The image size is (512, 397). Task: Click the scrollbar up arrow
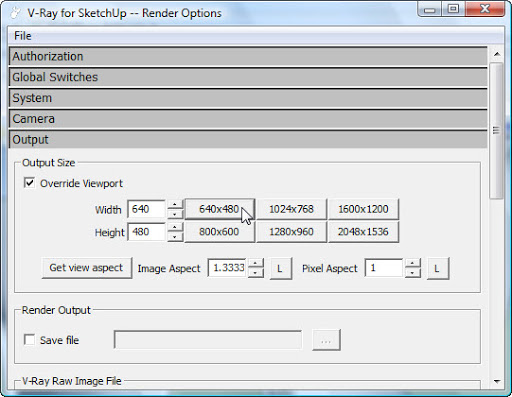tap(497, 54)
